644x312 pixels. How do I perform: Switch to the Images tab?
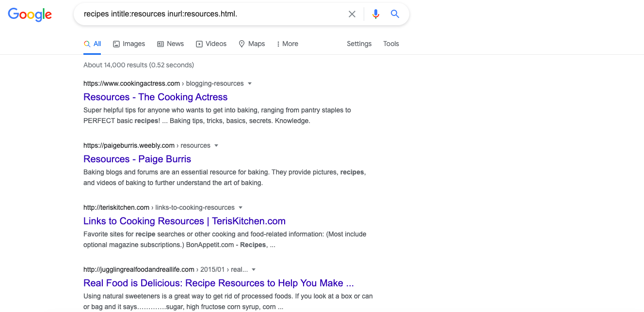129,44
